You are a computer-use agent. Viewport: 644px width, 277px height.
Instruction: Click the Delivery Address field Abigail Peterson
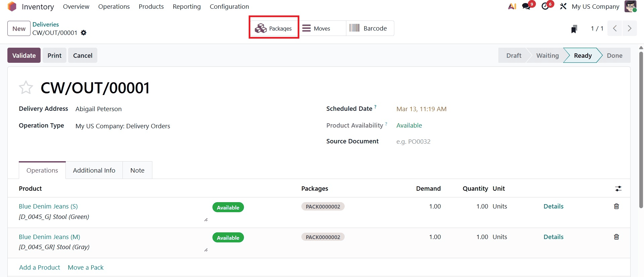coord(98,109)
